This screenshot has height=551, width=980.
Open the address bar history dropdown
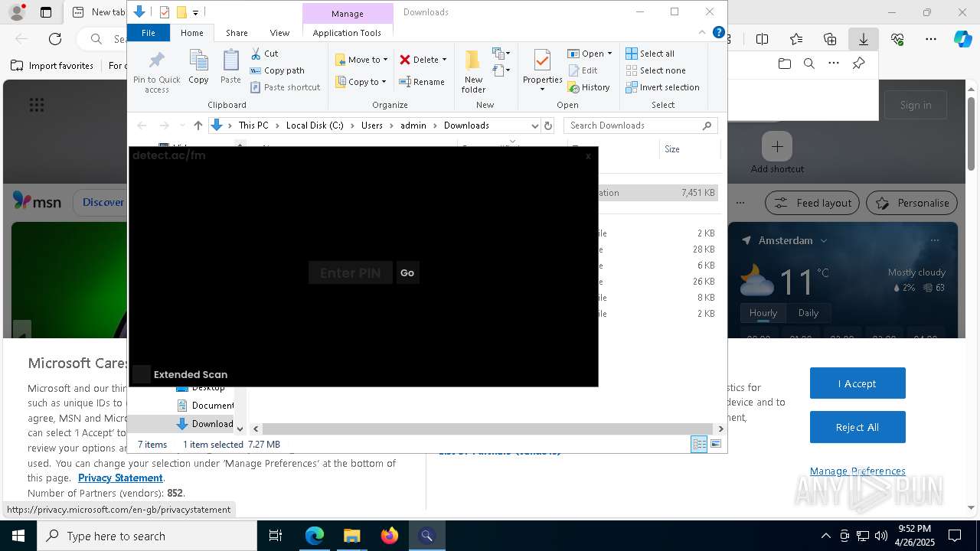(x=534, y=126)
